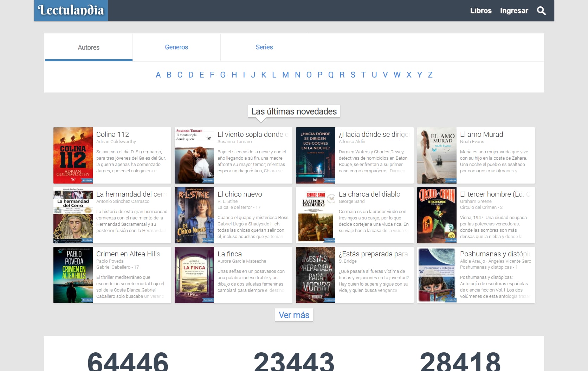The width and height of the screenshot is (588, 371).
Task: Open the Colina 112 title link
Action: [112, 134]
